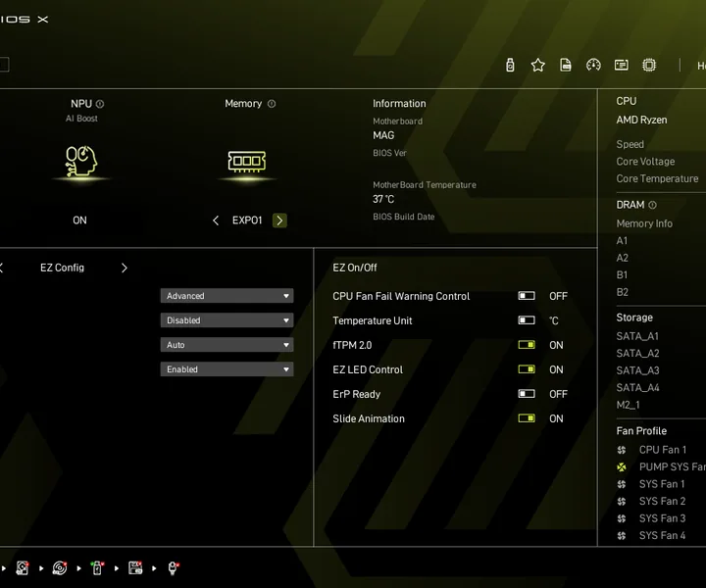Screen dimensions: 706x588
Task: Disable the EZ LED Control switch
Action: tap(527, 369)
